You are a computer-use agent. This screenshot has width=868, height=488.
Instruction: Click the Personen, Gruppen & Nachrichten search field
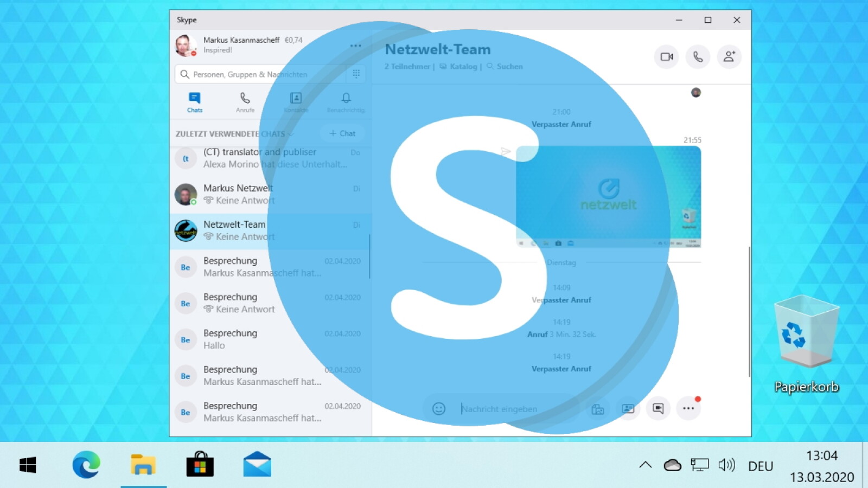[261, 74]
